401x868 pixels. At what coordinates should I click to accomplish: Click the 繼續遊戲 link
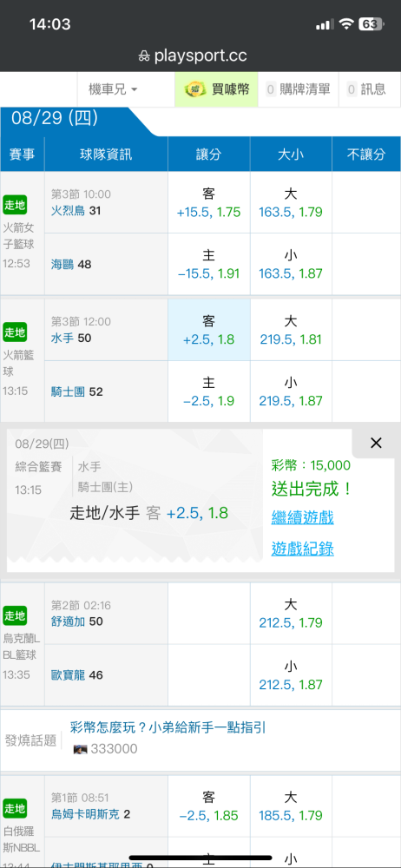coord(302,518)
